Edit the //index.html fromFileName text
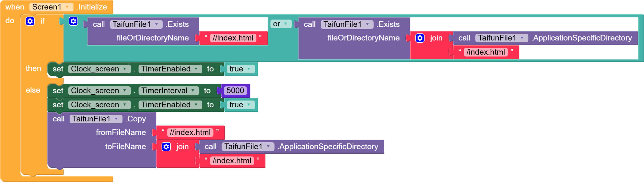The width and height of the screenshot is (644, 182). [x=190, y=133]
